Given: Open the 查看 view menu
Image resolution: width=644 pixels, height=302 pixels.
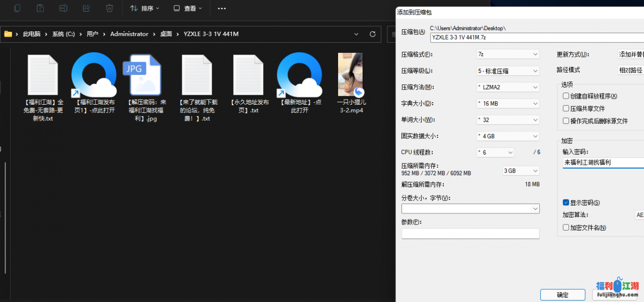Looking at the screenshot, I should click(187, 9).
